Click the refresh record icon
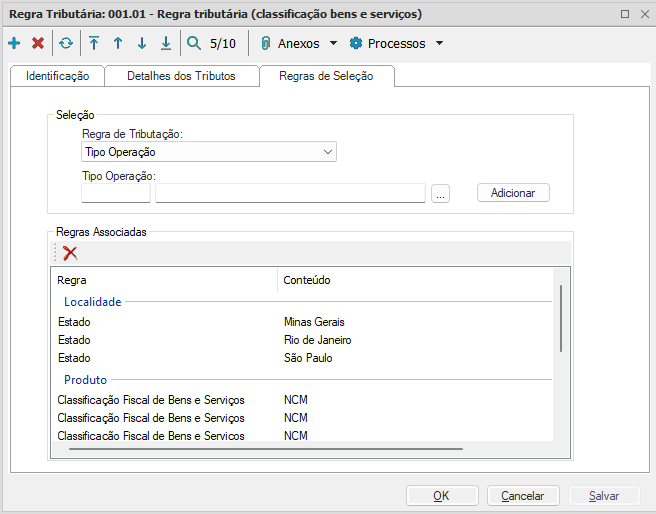Image resolution: width=656 pixels, height=514 pixels. click(x=66, y=43)
